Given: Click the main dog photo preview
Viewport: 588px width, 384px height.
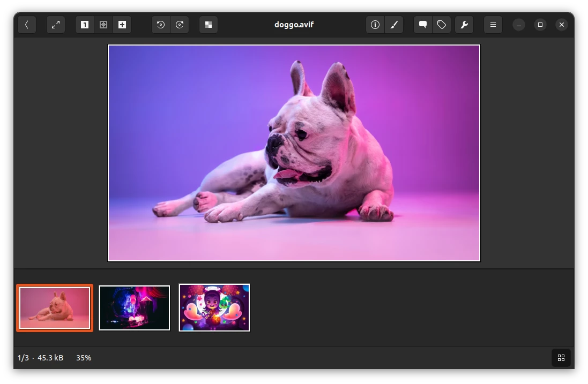Looking at the screenshot, I should point(294,153).
